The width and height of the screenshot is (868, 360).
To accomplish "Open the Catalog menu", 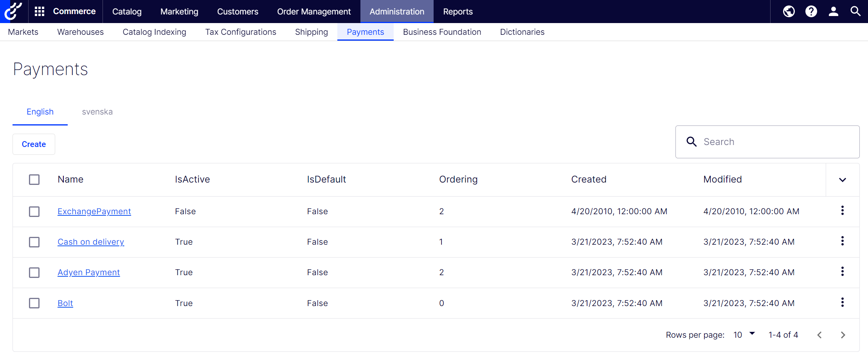I will point(127,12).
